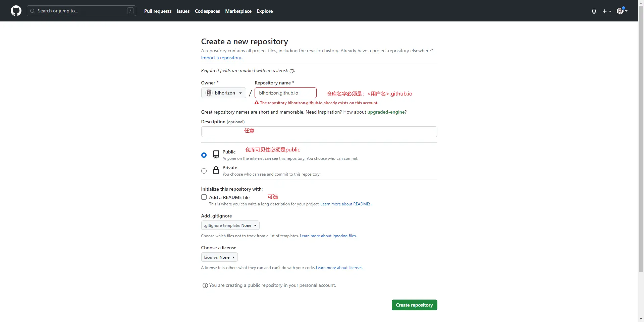
Task: Go to Pull requests
Action: (x=158, y=11)
